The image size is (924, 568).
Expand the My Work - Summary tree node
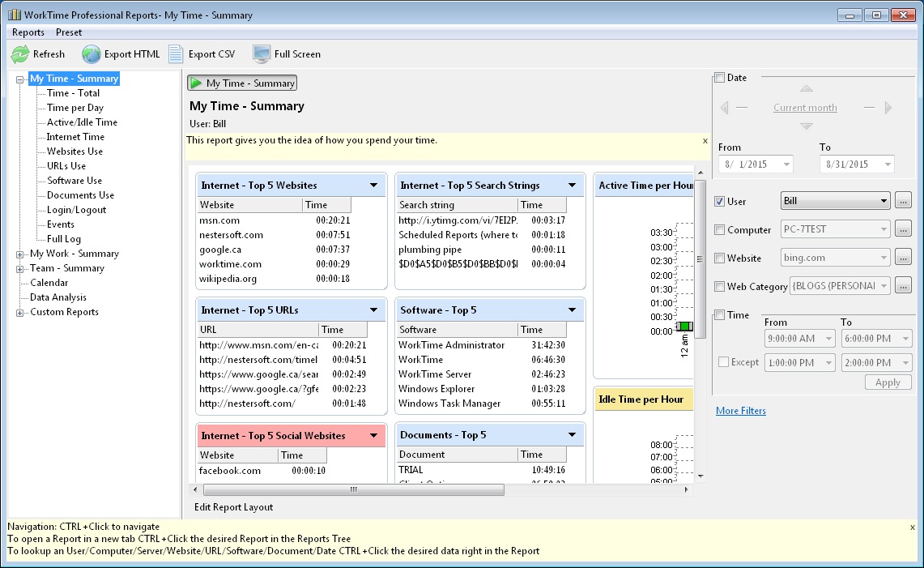[20, 254]
